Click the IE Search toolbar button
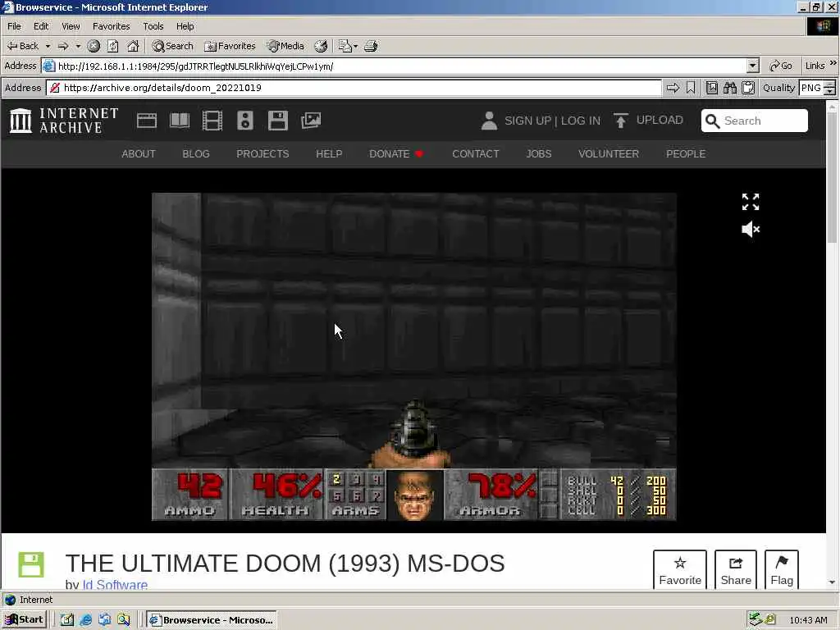The height and width of the screenshot is (630, 840). pos(172,46)
